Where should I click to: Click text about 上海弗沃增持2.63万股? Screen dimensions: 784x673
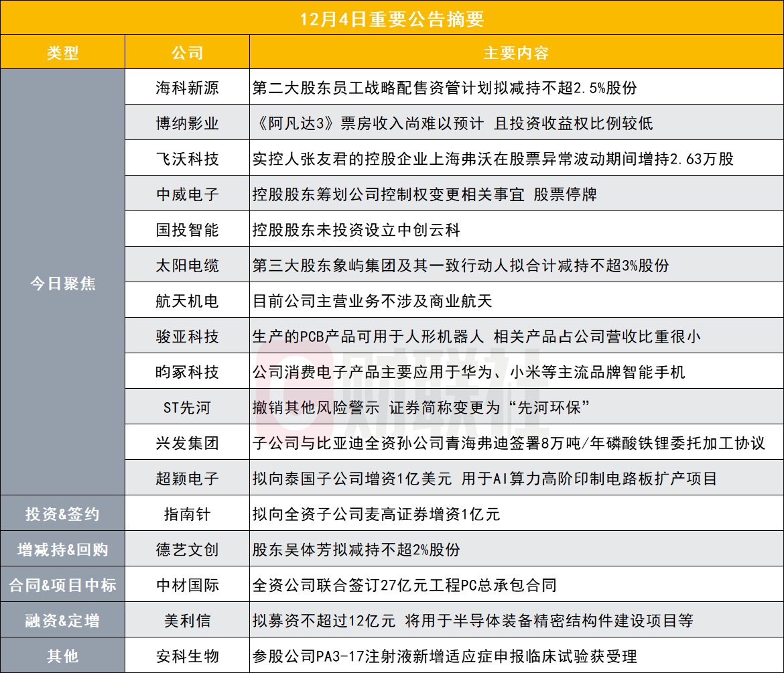493,159
